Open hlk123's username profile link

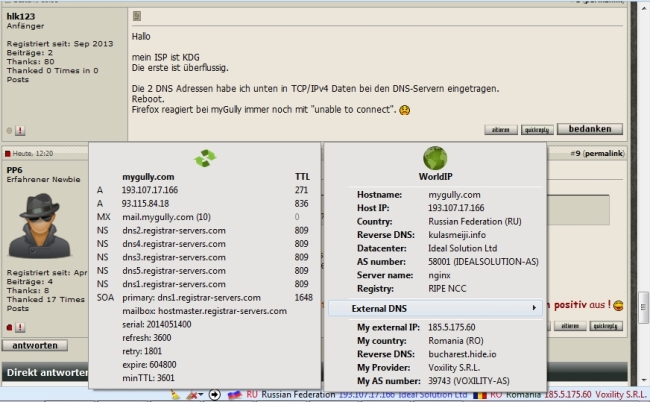click(x=21, y=16)
